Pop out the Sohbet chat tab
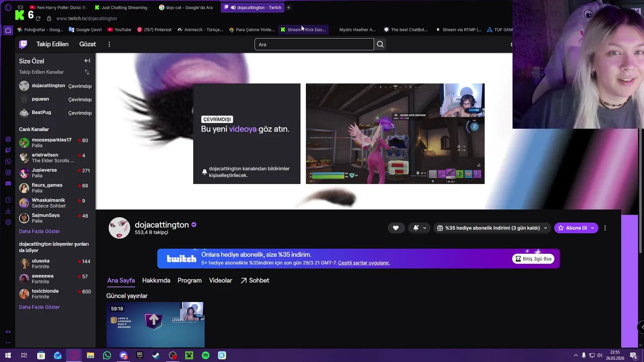Viewport: 644px width, 362px height. [x=255, y=281]
